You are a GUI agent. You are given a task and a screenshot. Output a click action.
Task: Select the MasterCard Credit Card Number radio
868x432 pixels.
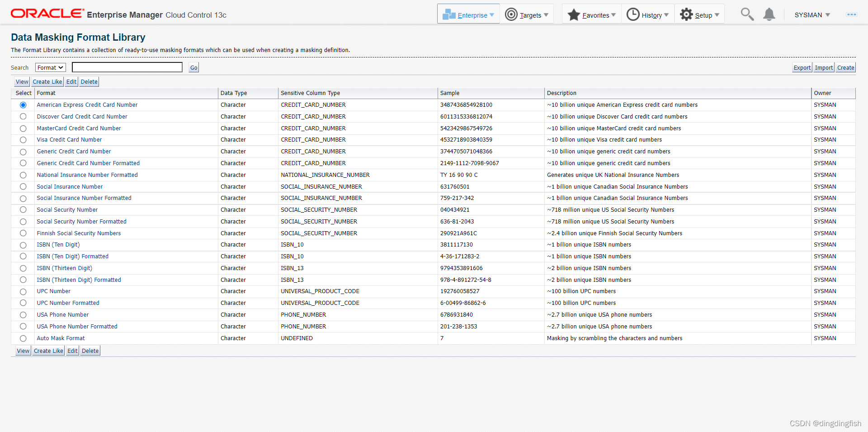[23, 128]
